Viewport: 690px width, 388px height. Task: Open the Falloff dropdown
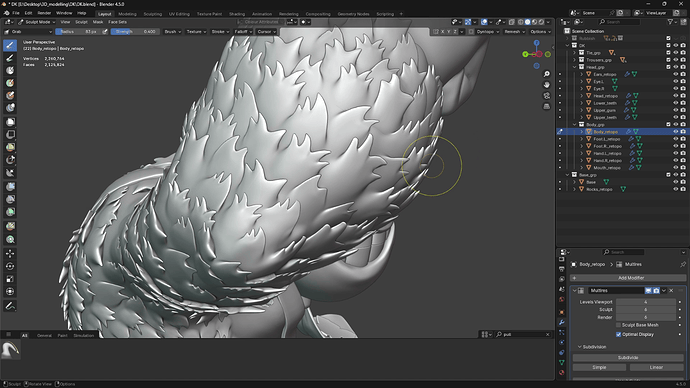[x=243, y=32]
